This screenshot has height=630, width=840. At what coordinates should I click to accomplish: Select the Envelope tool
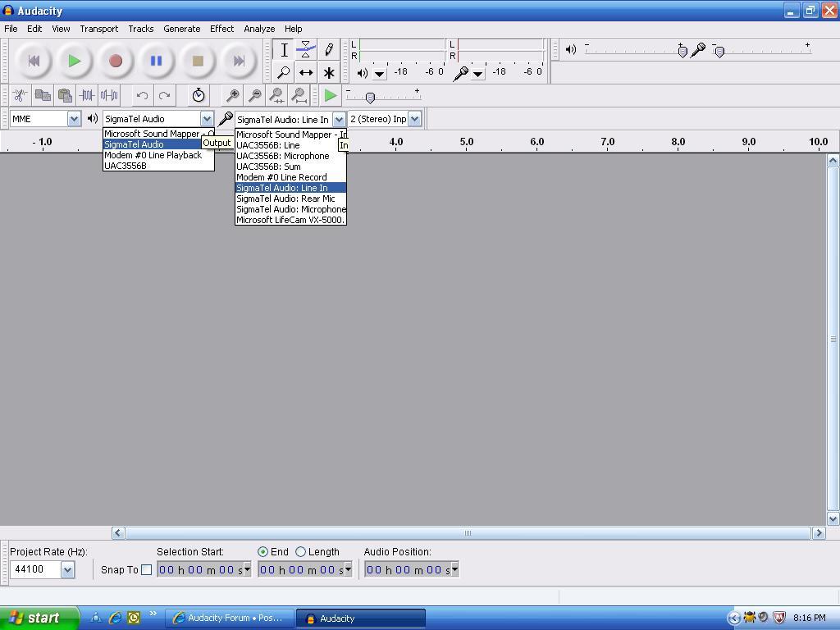306,49
